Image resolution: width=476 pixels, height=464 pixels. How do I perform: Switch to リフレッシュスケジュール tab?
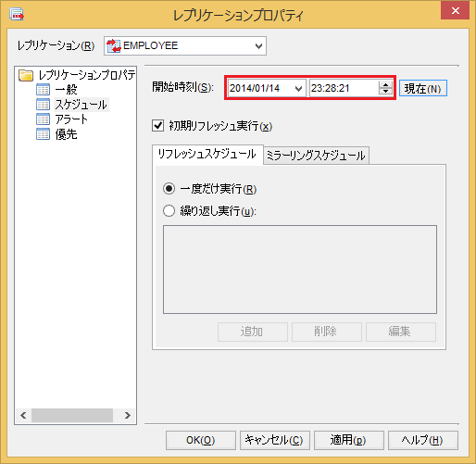207,155
